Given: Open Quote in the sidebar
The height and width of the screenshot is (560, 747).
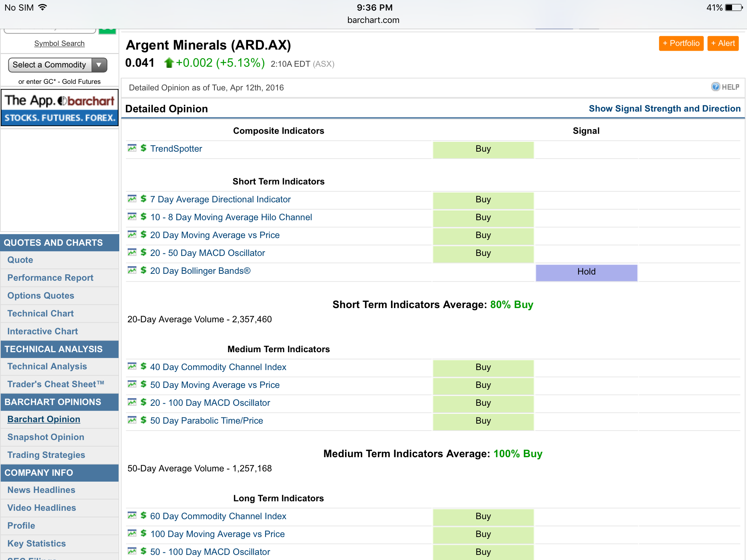Looking at the screenshot, I should pos(20,260).
